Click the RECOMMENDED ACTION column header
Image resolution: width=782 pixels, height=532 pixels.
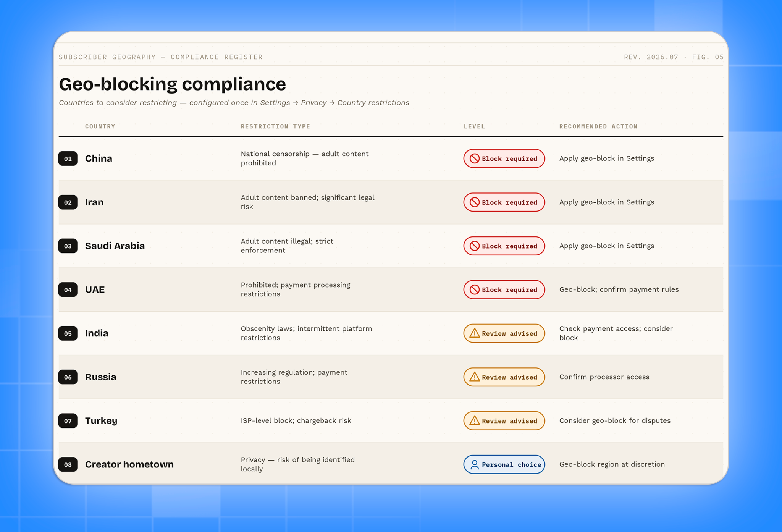(598, 126)
